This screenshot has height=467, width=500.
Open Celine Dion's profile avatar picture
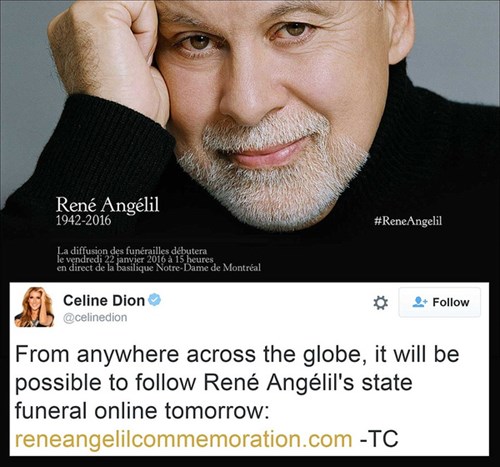(34, 307)
